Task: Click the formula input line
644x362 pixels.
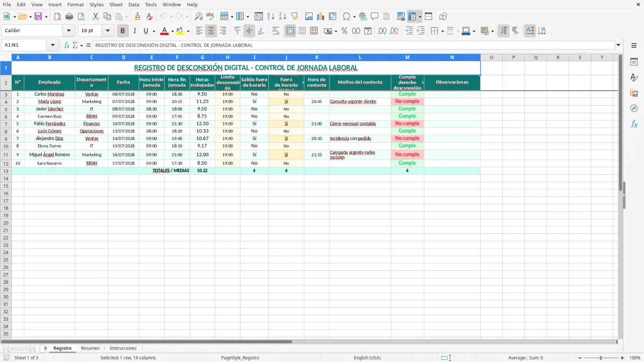Action: [354, 45]
